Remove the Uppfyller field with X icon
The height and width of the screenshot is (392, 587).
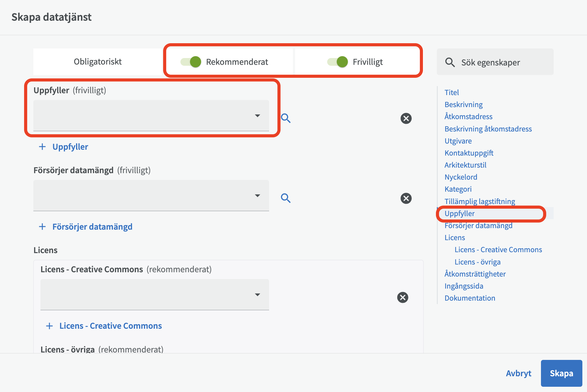(x=406, y=118)
